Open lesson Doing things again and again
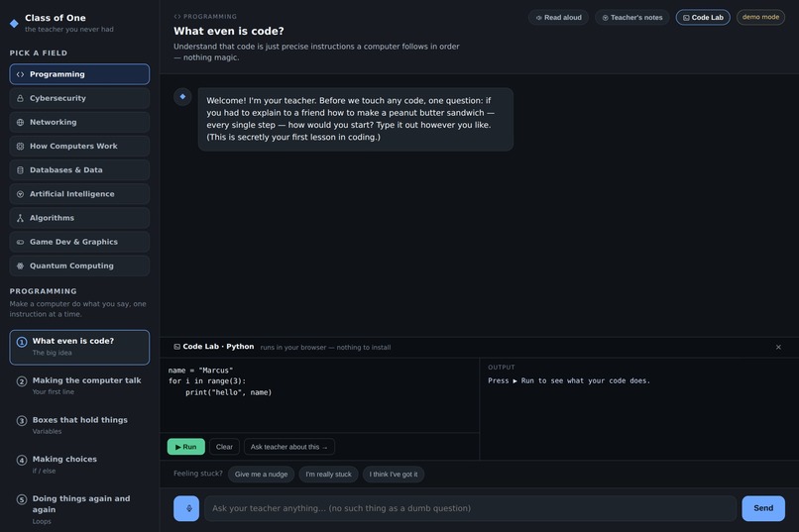The image size is (799, 532). tap(79, 509)
